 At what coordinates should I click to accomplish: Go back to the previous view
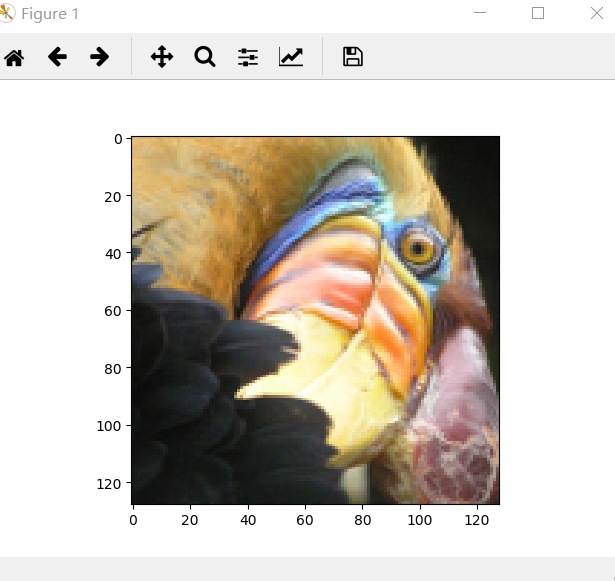click(57, 57)
